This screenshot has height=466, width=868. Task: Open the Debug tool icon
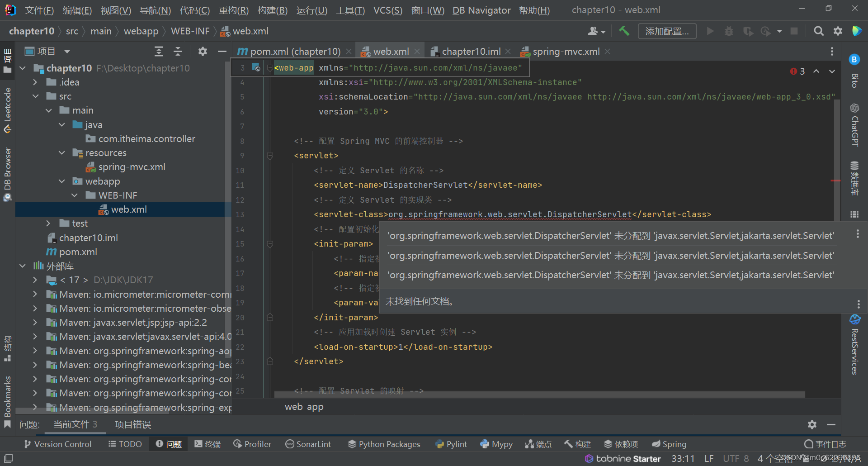click(729, 31)
